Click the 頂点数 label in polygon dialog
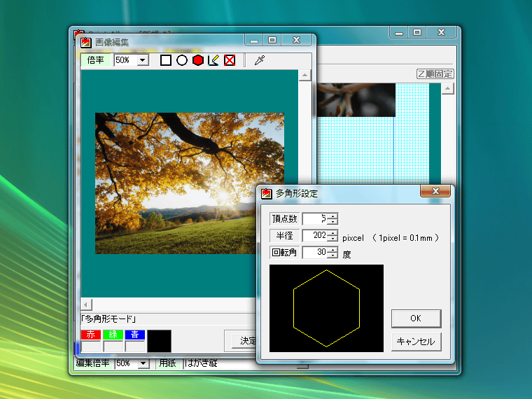The image size is (532, 399). point(284,219)
